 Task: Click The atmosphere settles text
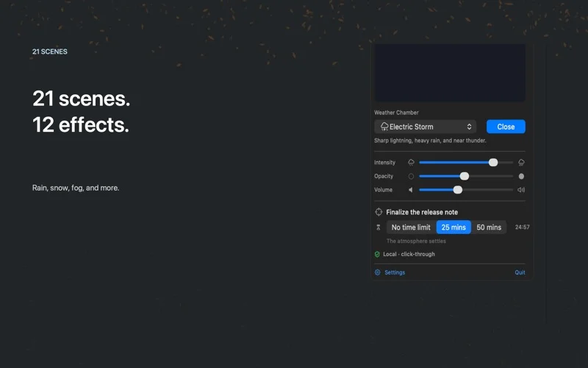[x=416, y=241]
